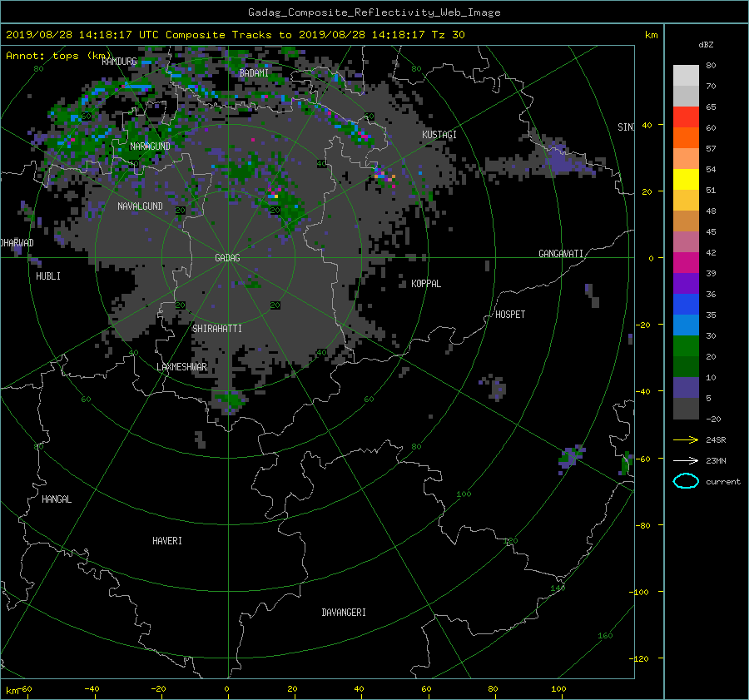
Task: Click the RAMDURG town label
Action: tap(119, 61)
